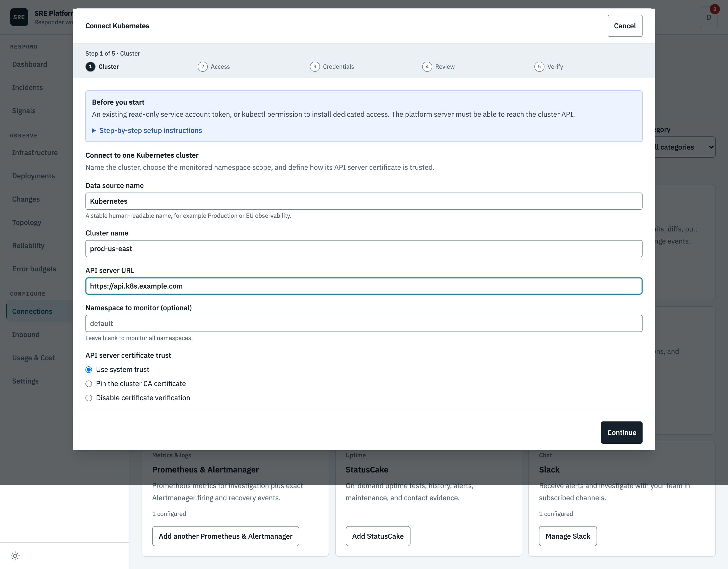
Task: Go to Deployments page
Action: coord(33,176)
